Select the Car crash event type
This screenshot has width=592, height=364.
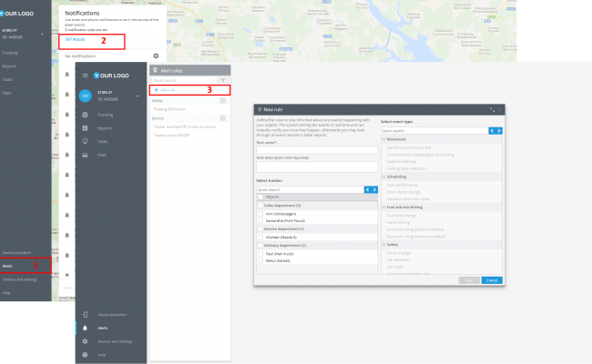pos(394,267)
